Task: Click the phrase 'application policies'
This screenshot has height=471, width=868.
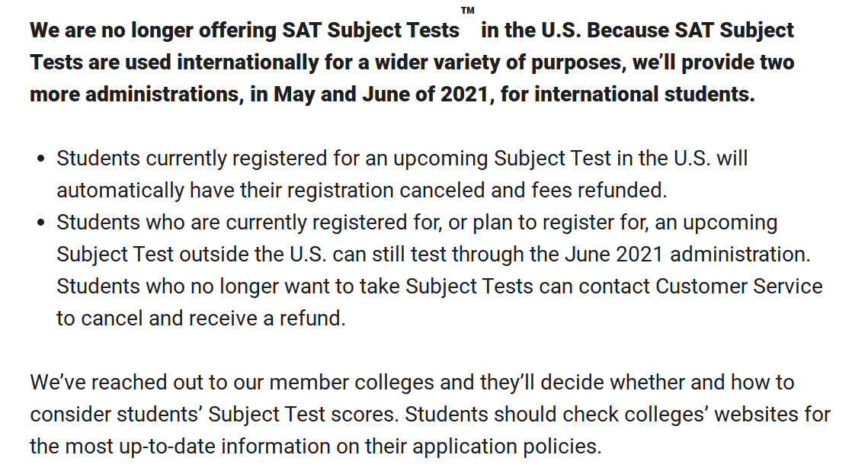Action: tap(506, 447)
